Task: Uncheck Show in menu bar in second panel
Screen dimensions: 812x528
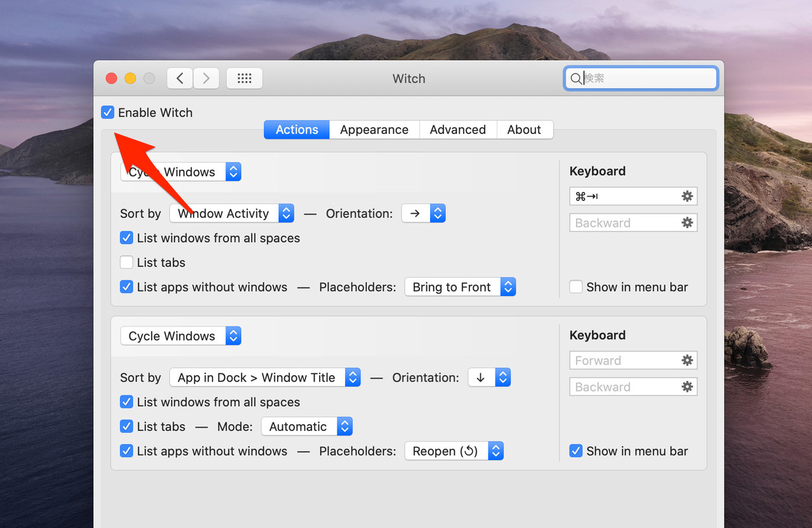Action: coord(576,451)
